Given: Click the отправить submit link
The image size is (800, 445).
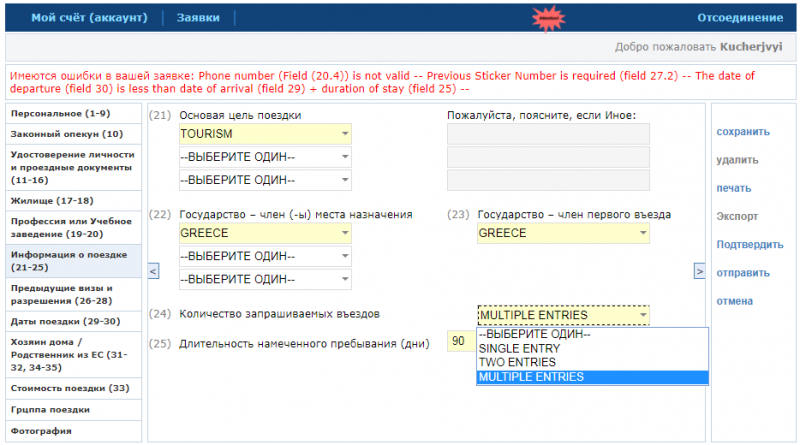Looking at the screenshot, I should [x=743, y=272].
